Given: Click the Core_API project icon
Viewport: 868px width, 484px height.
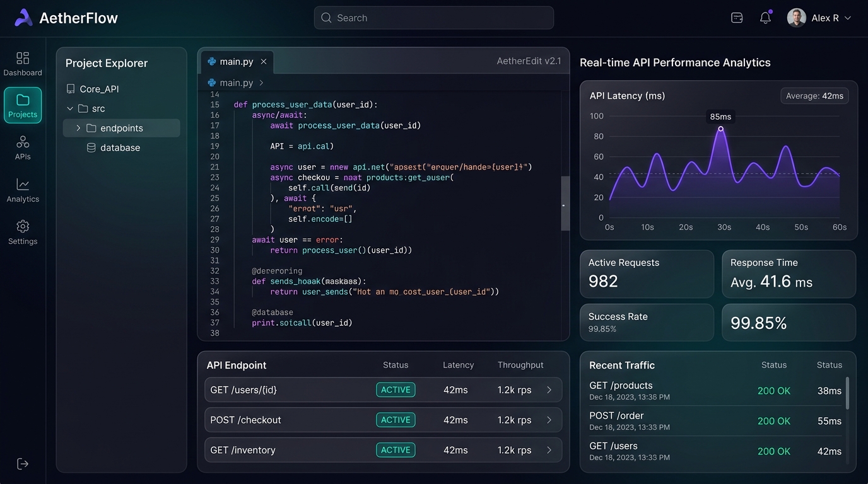Looking at the screenshot, I should (x=71, y=89).
